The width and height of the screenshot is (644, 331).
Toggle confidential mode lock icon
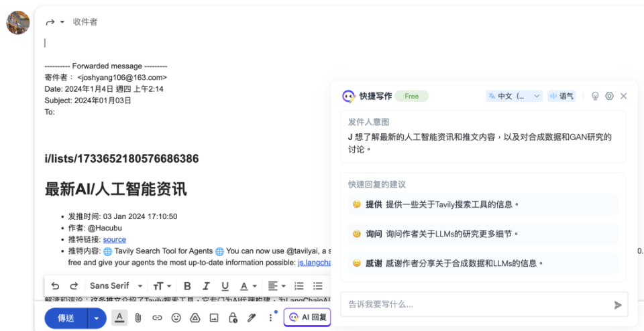[233, 318]
